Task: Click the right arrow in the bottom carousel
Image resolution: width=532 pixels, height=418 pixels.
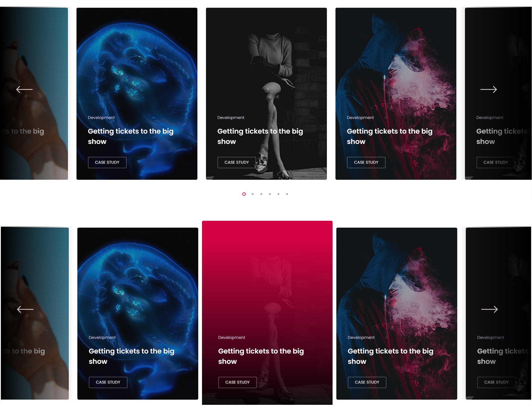Action: click(489, 309)
